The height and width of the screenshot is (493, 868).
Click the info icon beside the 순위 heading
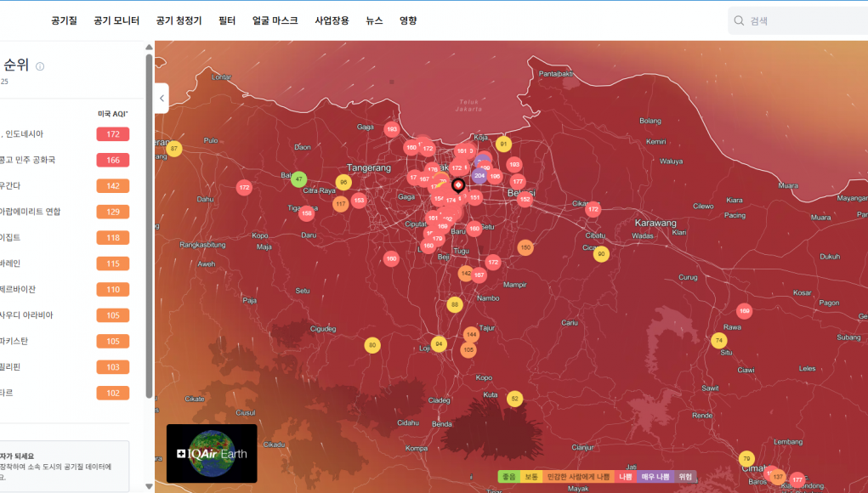click(40, 66)
